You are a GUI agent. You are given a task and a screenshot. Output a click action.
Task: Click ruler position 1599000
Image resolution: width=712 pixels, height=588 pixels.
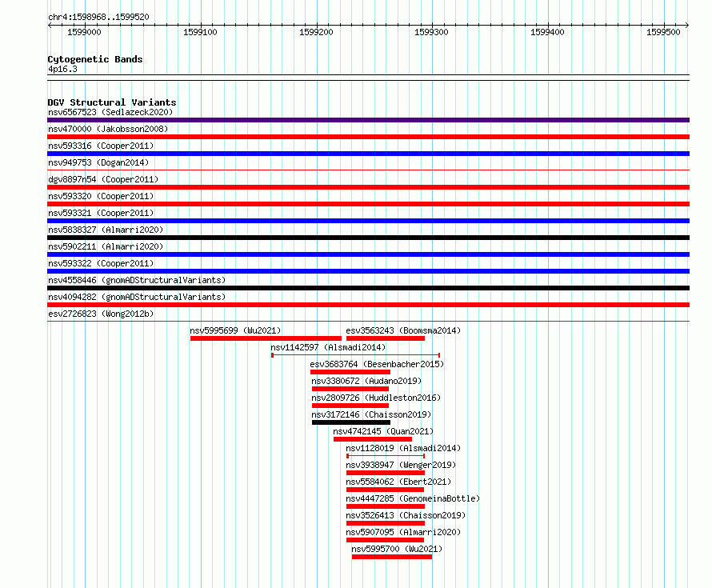pyautogui.click(x=84, y=32)
